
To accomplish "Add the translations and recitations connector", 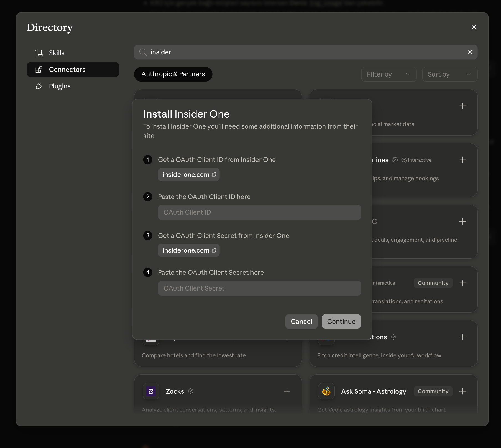I will click(462, 283).
